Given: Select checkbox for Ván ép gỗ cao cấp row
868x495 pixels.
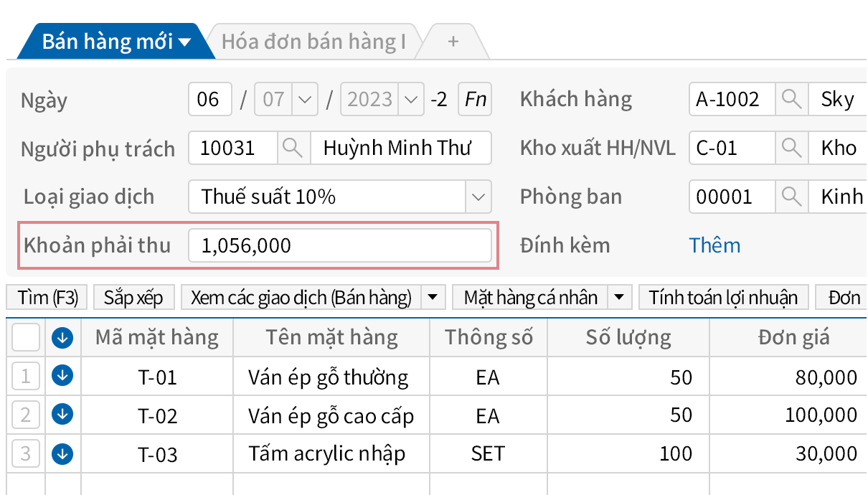Looking at the screenshot, I should [25, 415].
